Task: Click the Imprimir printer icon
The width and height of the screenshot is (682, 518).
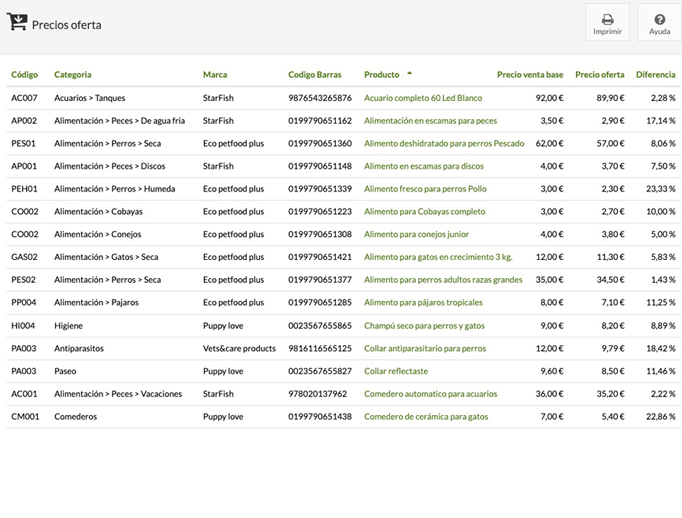Action: [x=607, y=19]
